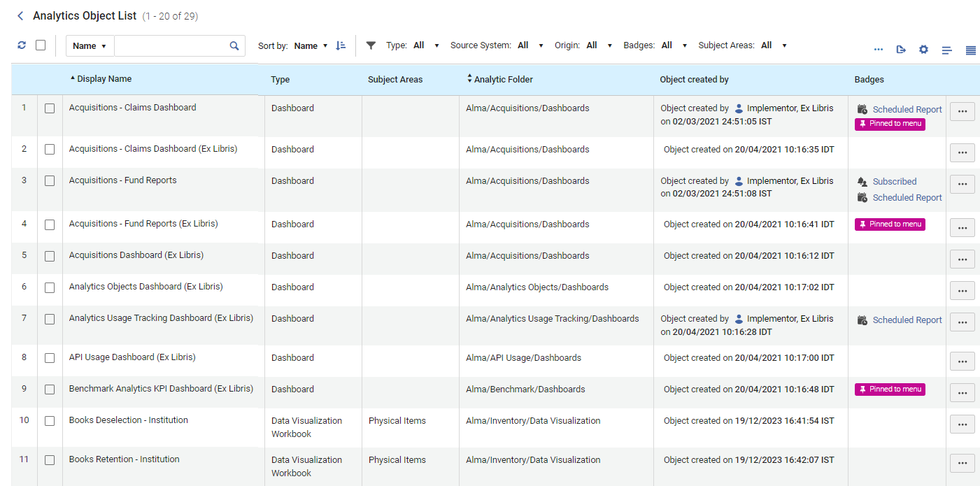Go back using the arrow beside Analytics Object List

(20, 15)
